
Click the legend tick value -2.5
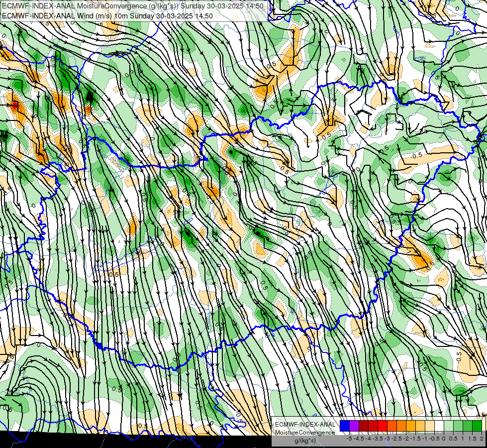pyautogui.click(x=397, y=439)
